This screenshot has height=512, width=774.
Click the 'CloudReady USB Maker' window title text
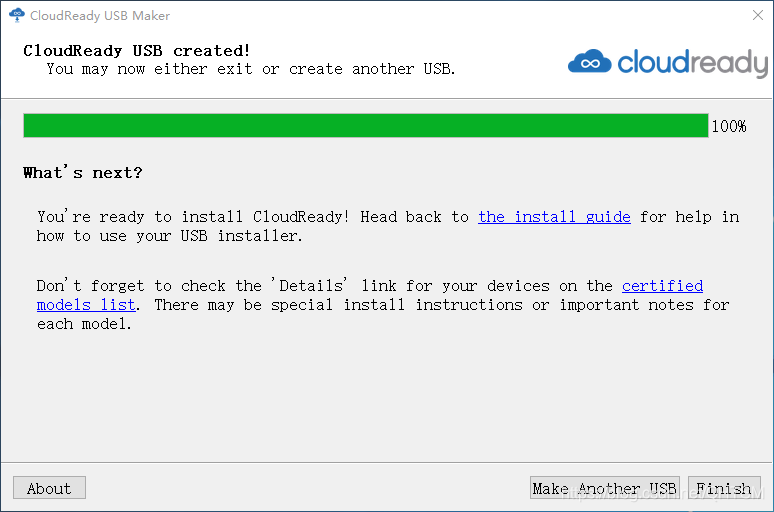100,16
